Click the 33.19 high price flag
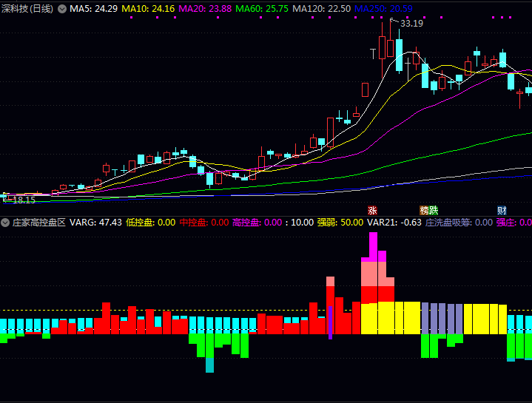This screenshot has height=403, width=532. click(x=411, y=24)
